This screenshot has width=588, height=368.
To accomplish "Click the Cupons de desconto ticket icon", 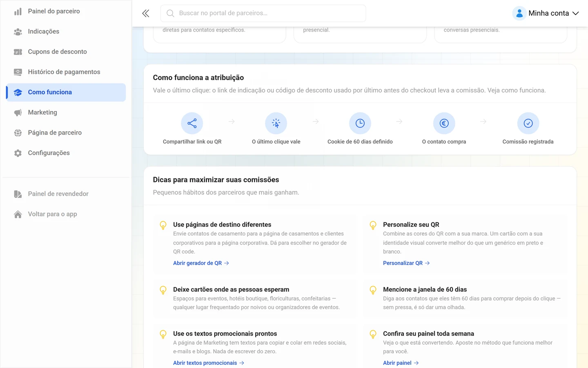I will [18, 52].
